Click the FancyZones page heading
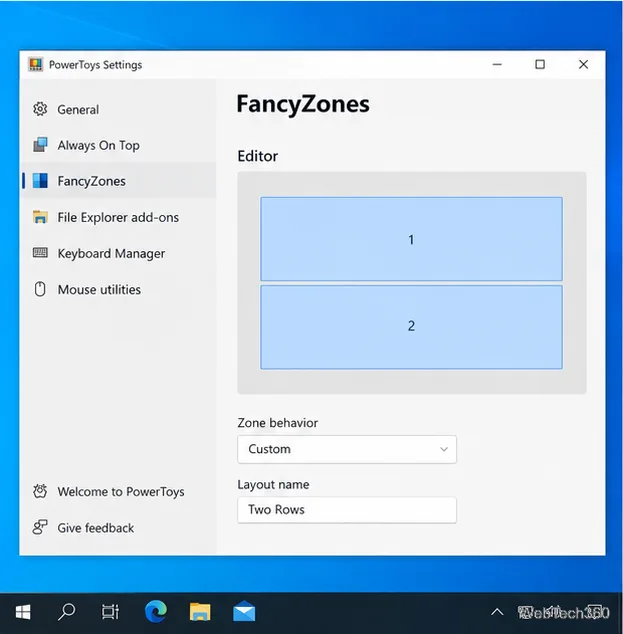This screenshot has height=634, width=623. click(x=303, y=104)
